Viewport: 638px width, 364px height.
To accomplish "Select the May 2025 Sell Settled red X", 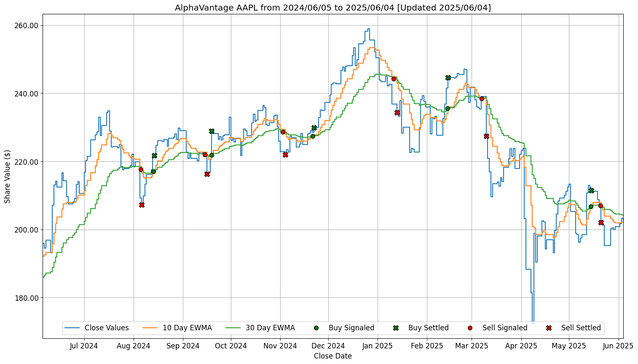I will (x=601, y=222).
